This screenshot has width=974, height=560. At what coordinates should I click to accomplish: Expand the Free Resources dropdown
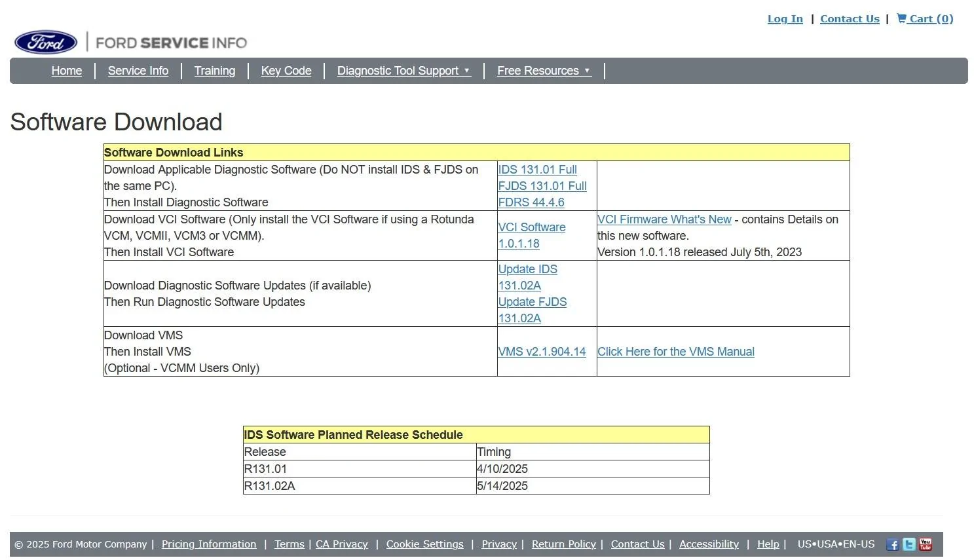point(544,71)
